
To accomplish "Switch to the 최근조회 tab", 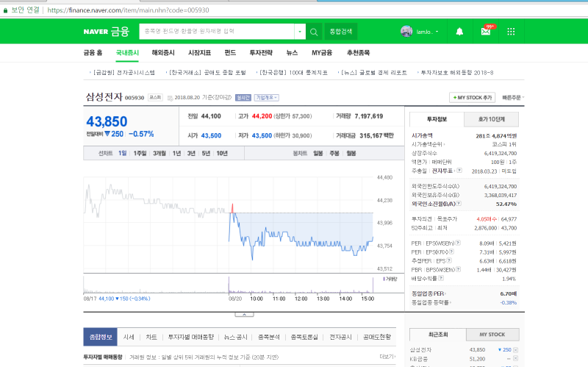I will tap(437, 335).
